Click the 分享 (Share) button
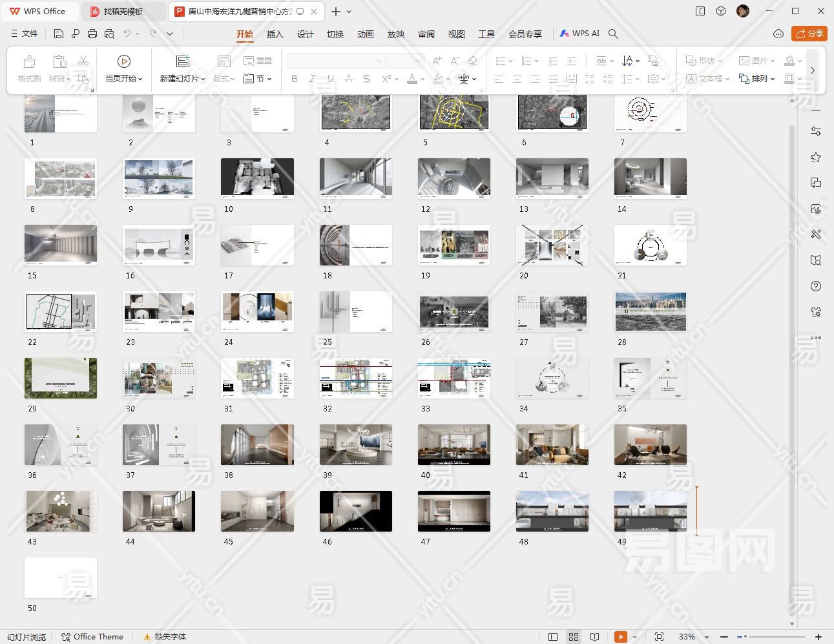This screenshot has height=644, width=834. tap(809, 34)
